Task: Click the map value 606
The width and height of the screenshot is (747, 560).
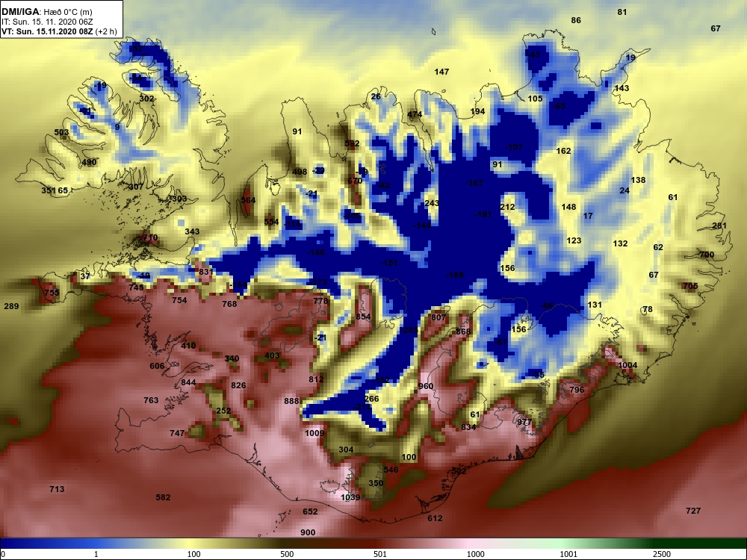Action: (157, 366)
